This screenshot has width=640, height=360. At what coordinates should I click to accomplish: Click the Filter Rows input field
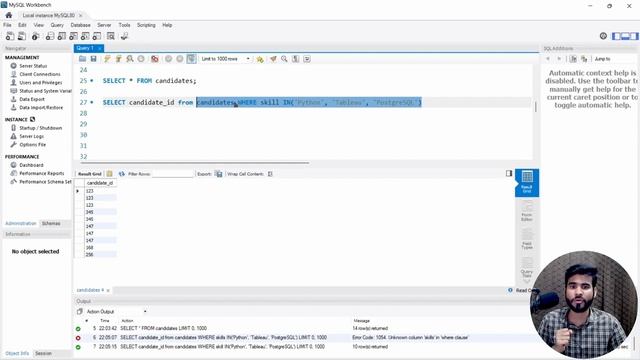click(x=173, y=174)
